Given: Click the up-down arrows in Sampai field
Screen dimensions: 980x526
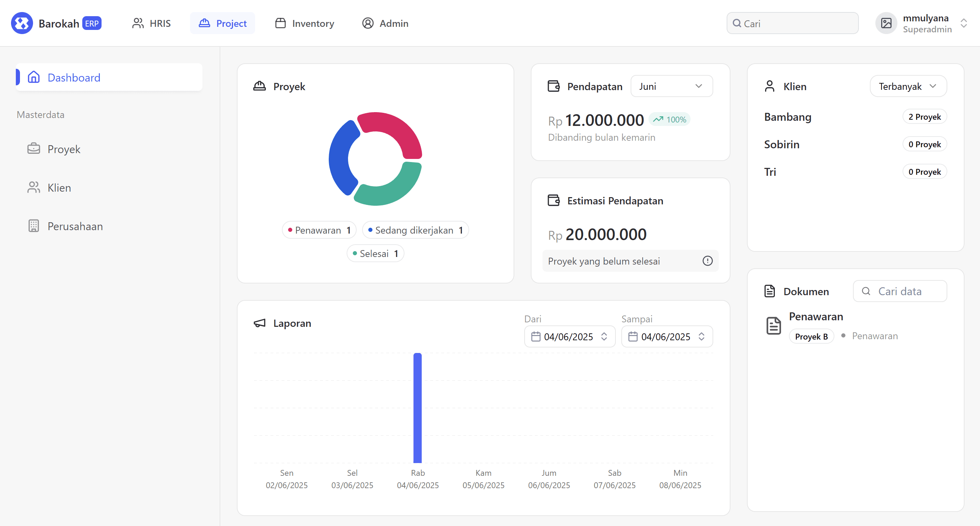Looking at the screenshot, I should pos(702,336).
